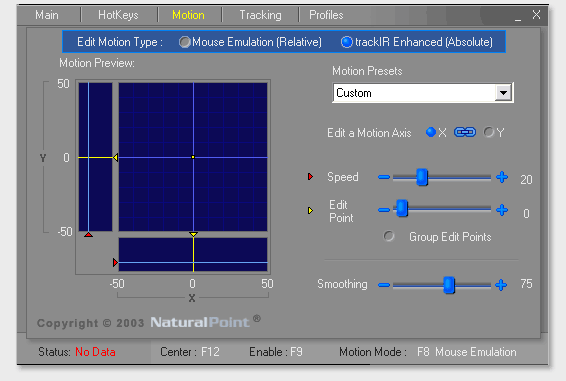Click the yellow triangle marker above X graph

click(193, 234)
